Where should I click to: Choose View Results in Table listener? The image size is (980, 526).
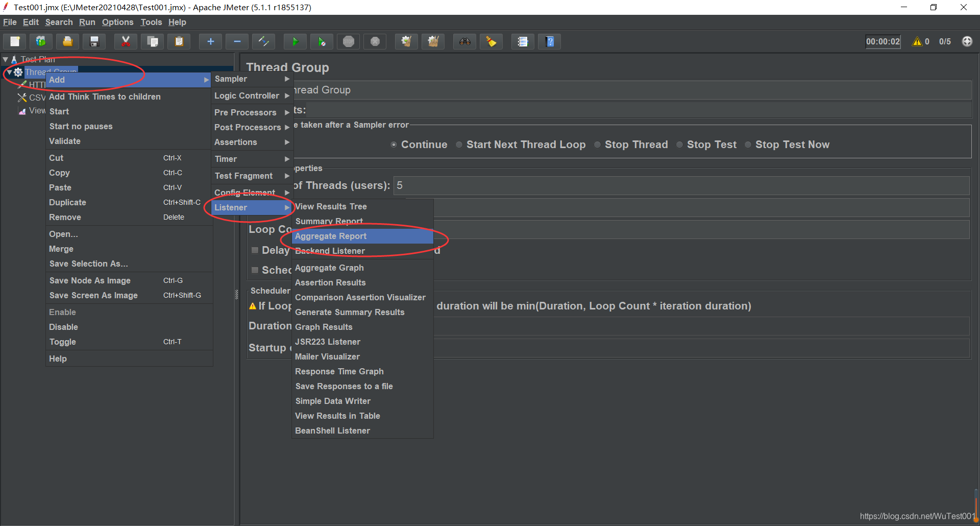[362, 416]
